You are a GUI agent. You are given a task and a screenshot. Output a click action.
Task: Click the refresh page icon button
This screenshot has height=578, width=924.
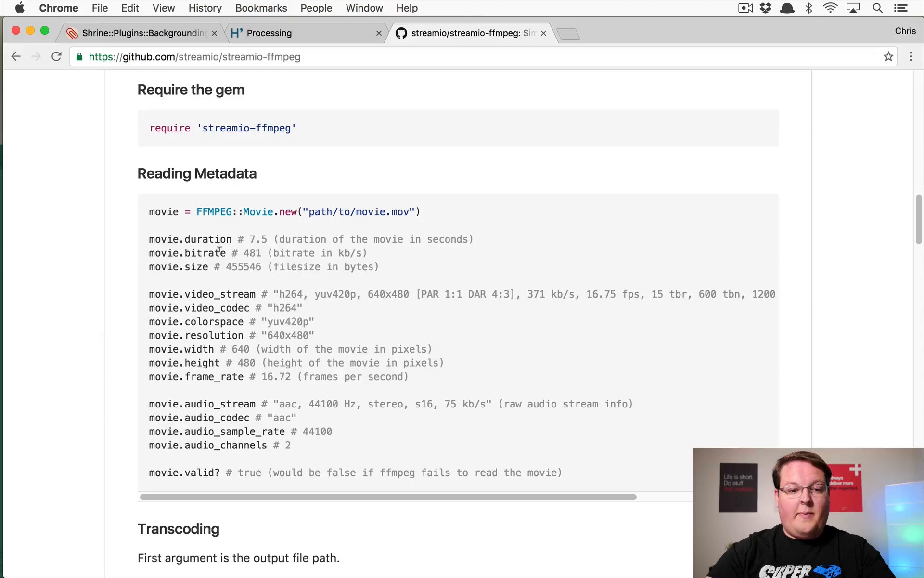[x=56, y=57]
